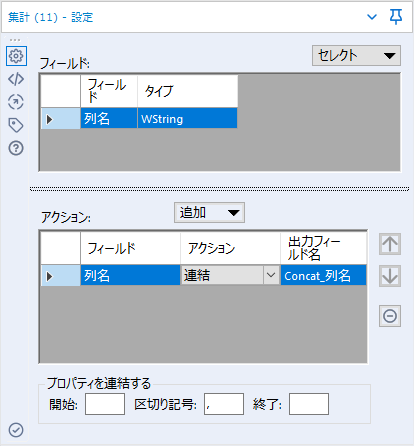Click the Concat_列名 output field name cell

click(323, 275)
